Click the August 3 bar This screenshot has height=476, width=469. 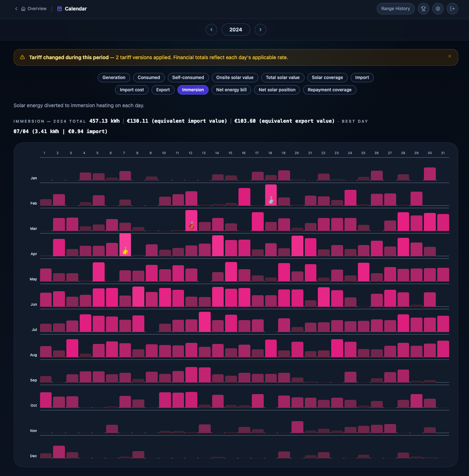[72, 348]
